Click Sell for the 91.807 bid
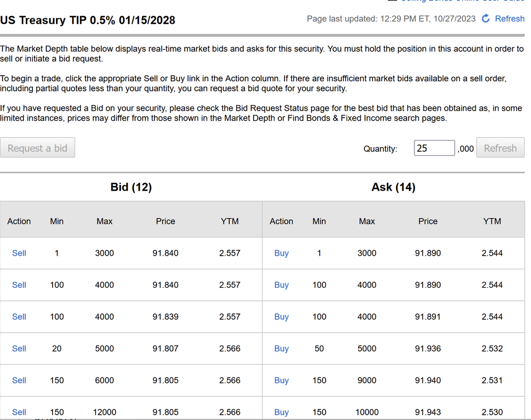531x420 pixels. (19, 349)
